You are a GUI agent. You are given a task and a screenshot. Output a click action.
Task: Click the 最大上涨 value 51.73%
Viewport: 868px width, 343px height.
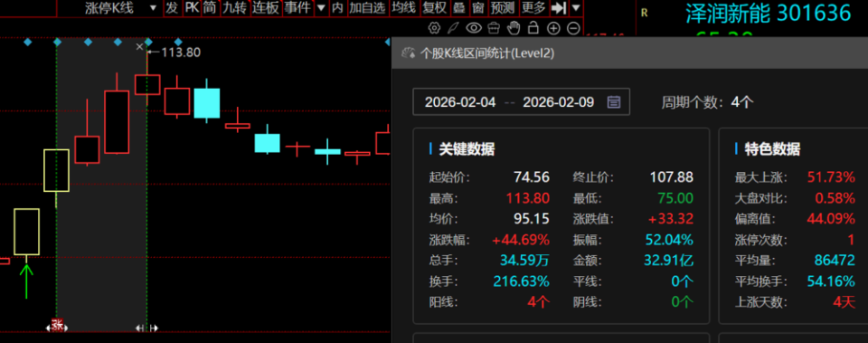click(x=831, y=177)
